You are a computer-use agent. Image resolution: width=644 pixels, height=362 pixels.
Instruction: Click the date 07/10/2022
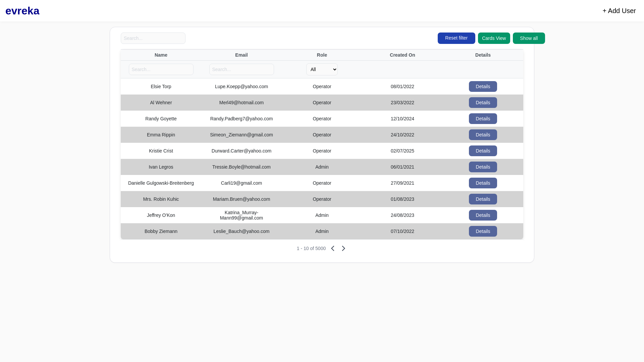click(402, 231)
